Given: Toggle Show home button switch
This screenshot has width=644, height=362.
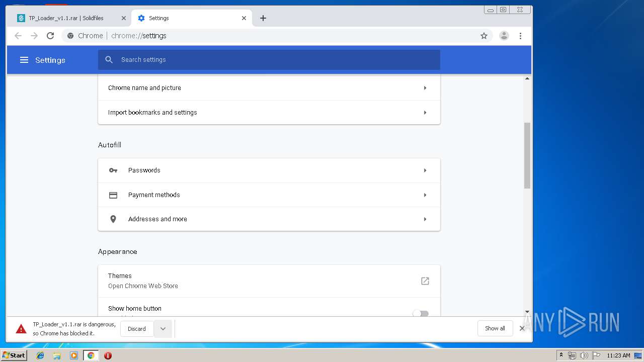Looking at the screenshot, I should point(421,314).
